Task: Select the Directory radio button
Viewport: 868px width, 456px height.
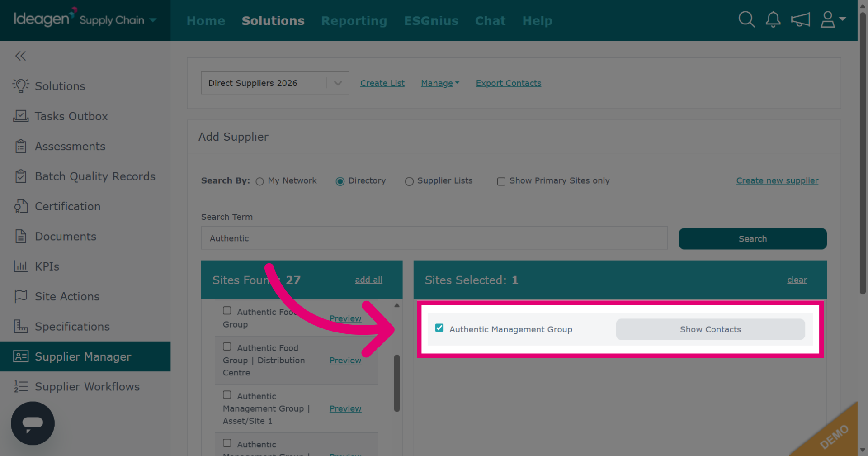Action: point(340,181)
